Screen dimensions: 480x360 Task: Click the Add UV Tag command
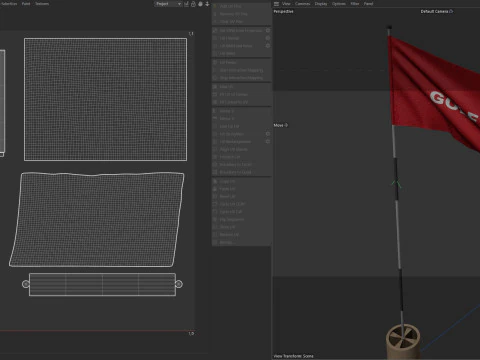point(242,6)
